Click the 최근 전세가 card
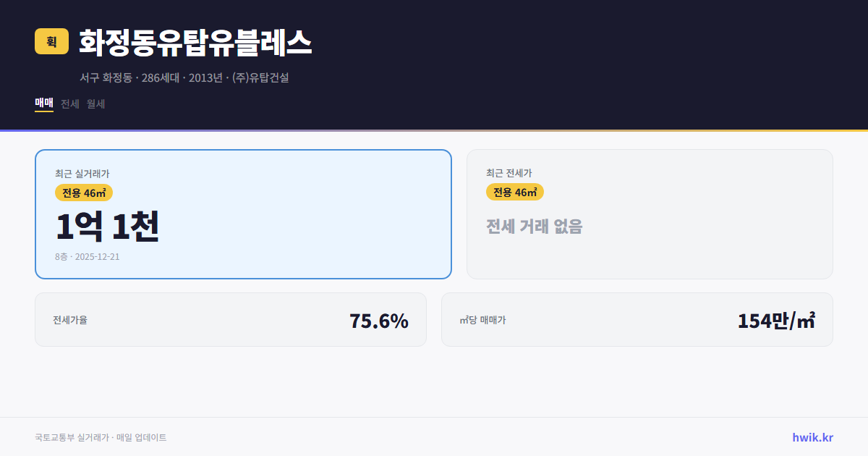The width and height of the screenshot is (868, 456). [x=650, y=214]
